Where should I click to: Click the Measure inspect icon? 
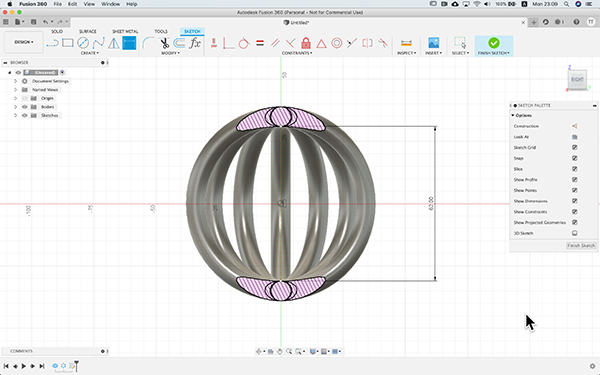[406, 43]
